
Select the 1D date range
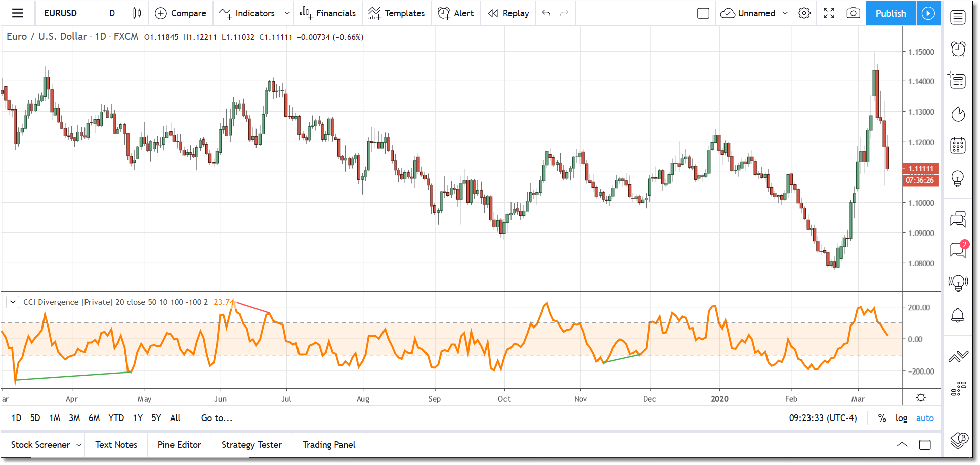click(x=16, y=418)
